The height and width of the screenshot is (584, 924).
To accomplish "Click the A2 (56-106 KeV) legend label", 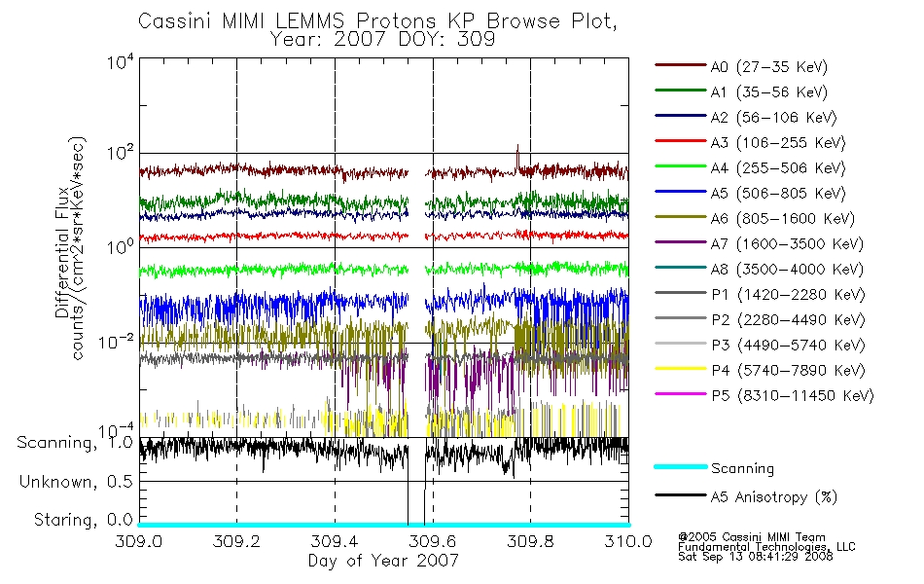I will [773, 118].
